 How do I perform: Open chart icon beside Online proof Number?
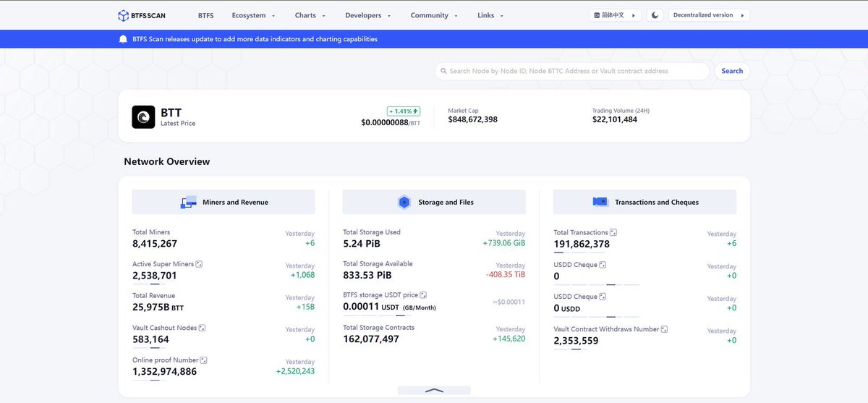pos(204,360)
